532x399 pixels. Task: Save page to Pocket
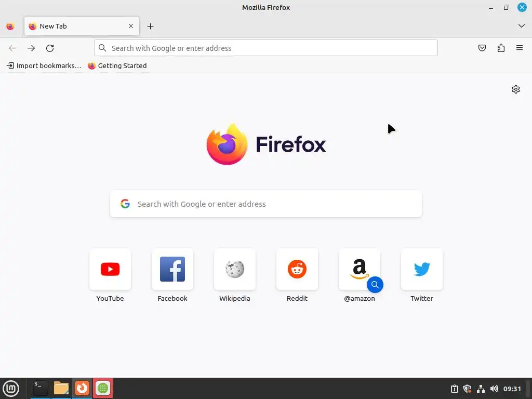coord(482,48)
